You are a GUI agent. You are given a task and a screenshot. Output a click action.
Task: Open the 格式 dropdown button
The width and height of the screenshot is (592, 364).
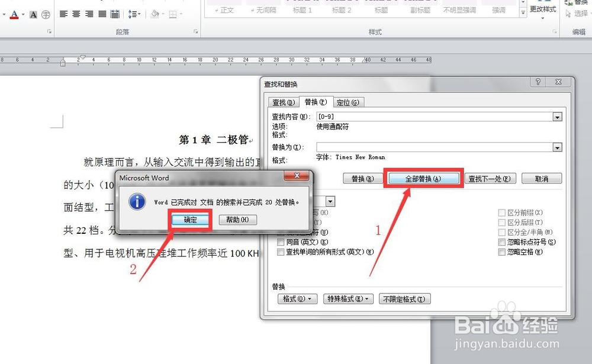pos(298,299)
